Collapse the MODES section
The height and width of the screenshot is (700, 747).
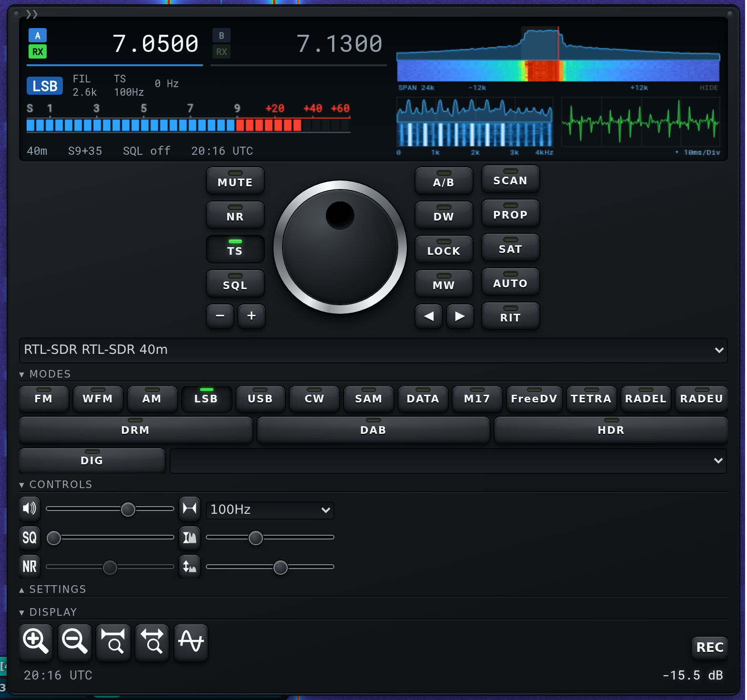pos(45,374)
